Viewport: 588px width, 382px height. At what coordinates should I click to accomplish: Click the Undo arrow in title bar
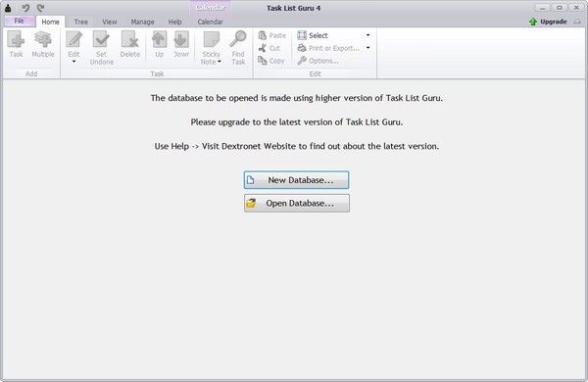(25, 8)
